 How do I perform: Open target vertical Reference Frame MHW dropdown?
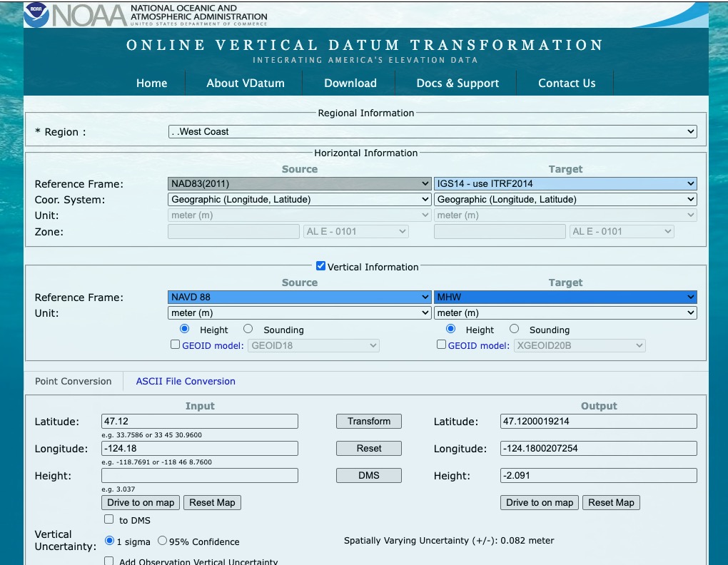tap(565, 297)
